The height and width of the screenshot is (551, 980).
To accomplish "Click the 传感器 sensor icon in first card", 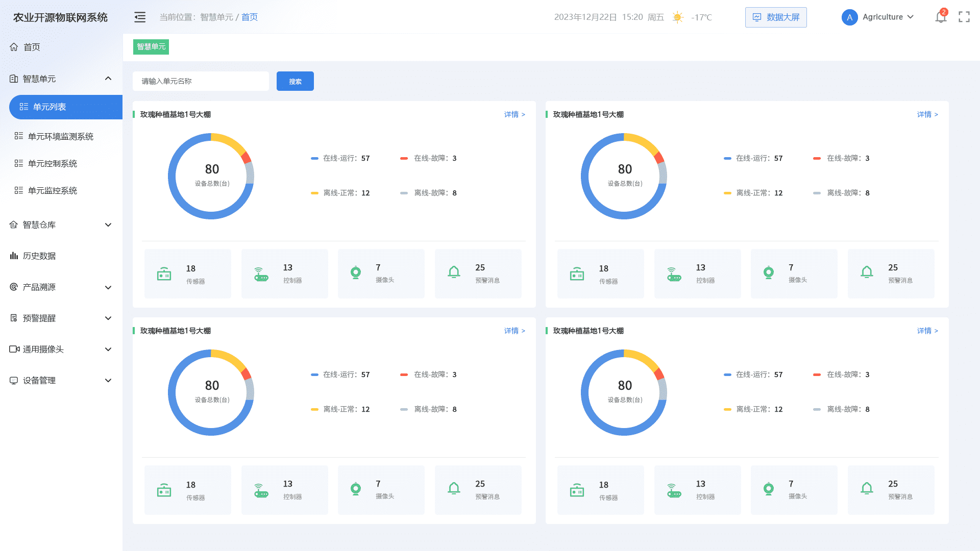I will coord(164,274).
